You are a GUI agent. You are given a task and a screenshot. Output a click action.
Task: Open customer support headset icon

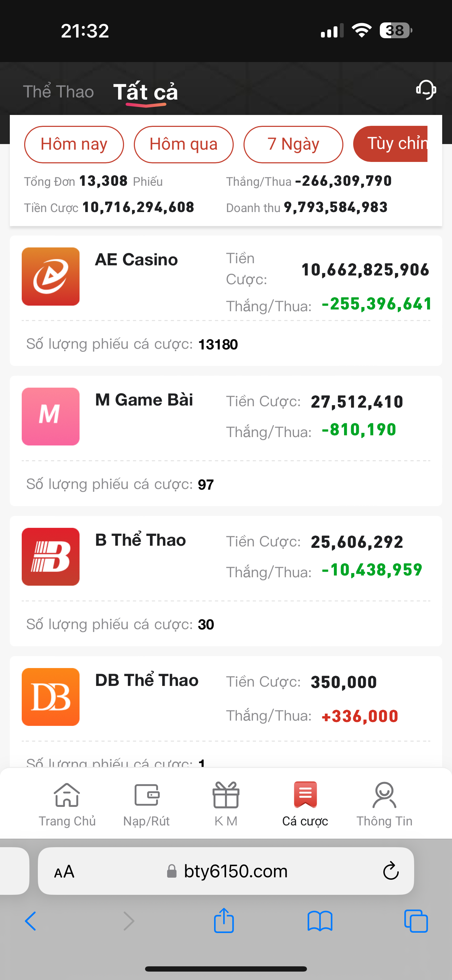tap(426, 90)
